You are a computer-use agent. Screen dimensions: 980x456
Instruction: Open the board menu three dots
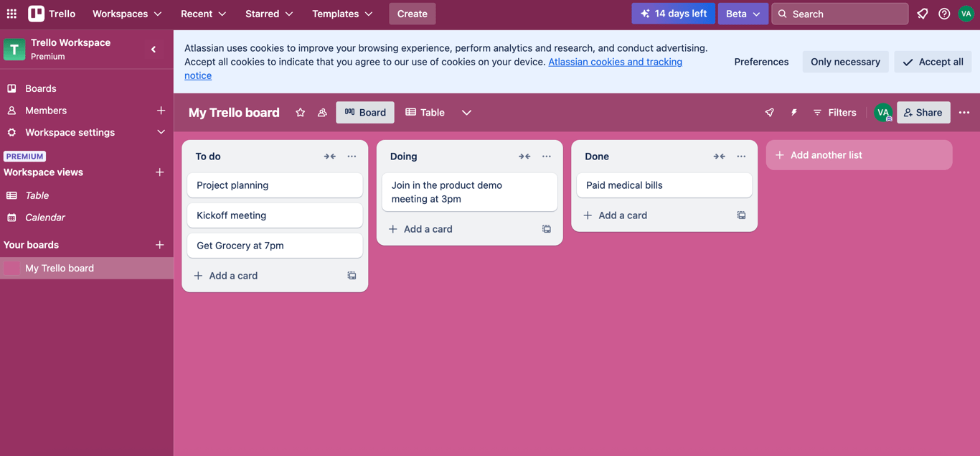(964, 113)
